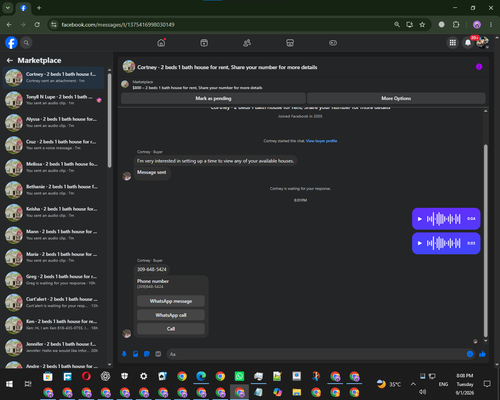
Task: Play the 0:03 voice message
Action: 420,243
